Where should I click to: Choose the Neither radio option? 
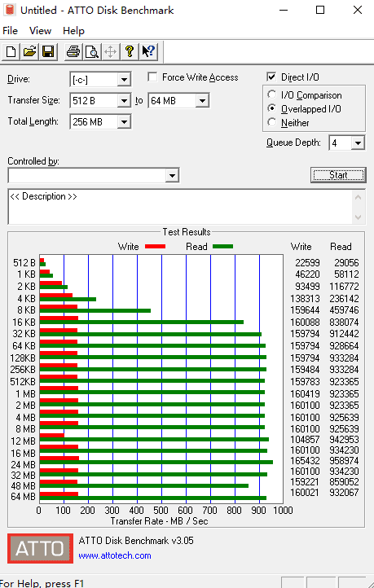[x=272, y=122]
